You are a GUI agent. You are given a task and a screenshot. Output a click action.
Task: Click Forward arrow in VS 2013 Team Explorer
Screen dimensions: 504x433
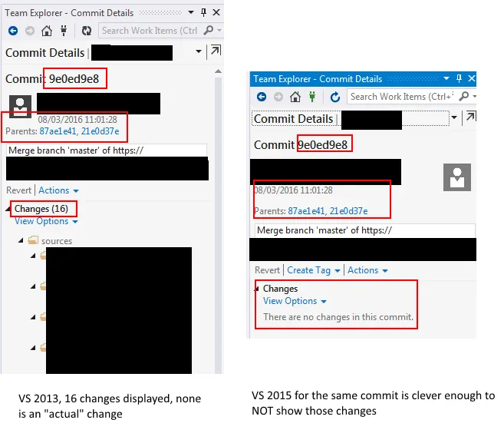tap(30, 31)
